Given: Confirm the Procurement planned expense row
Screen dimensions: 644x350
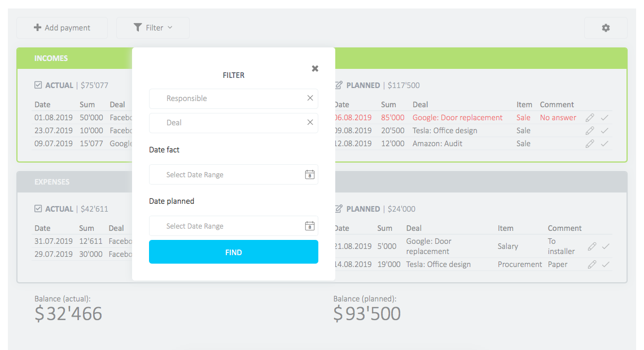Looking at the screenshot, I should [x=606, y=265].
